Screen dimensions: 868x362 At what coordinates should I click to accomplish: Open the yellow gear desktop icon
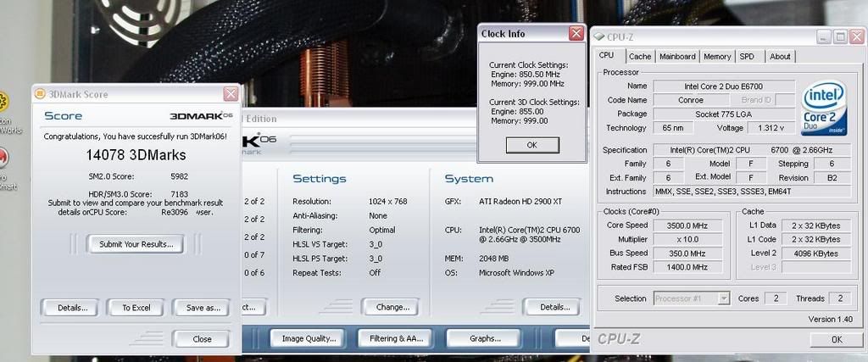point(3,102)
